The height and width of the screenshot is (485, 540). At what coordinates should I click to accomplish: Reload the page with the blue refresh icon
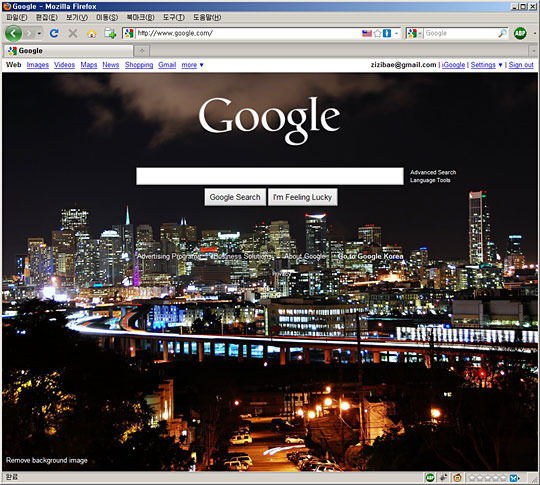[x=54, y=33]
